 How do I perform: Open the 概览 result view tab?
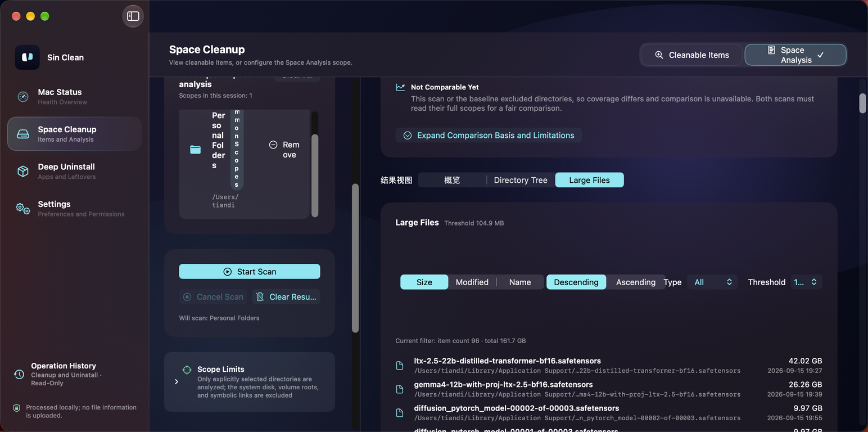pos(452,180)
